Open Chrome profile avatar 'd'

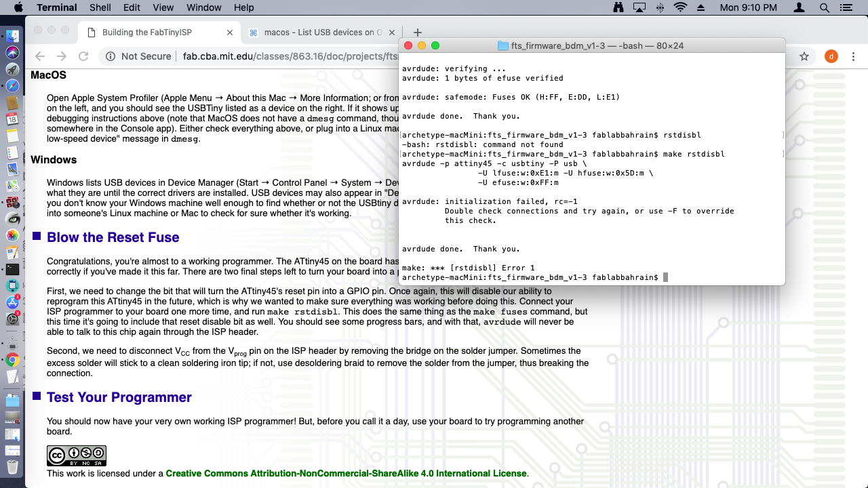click(x=831, y=56)
